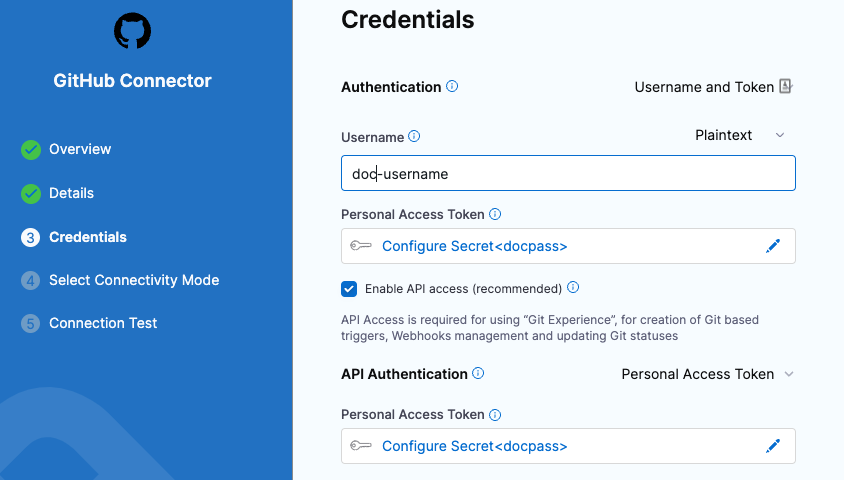This screenshot has width=844, height=480.
Task: Click the first Configure Secret<docpass> link
Action: [474, 246]
